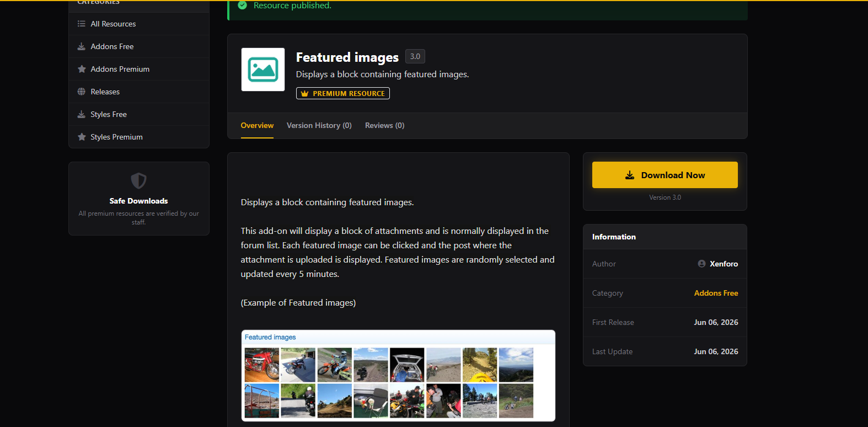Click the Styles Free download icon
Viewport: 868px width, 427px height.
click(82, 114)
